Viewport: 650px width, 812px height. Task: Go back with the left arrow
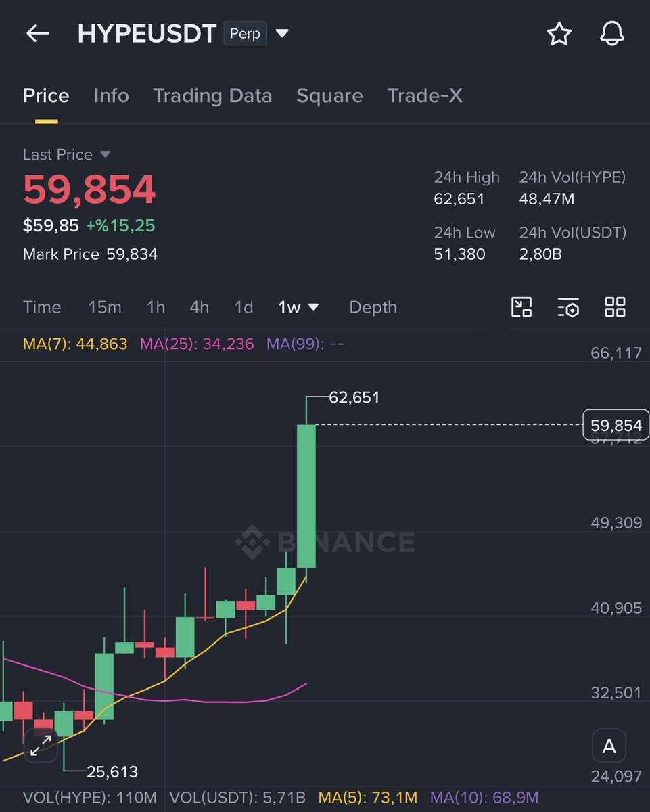[x=37, y=34]
